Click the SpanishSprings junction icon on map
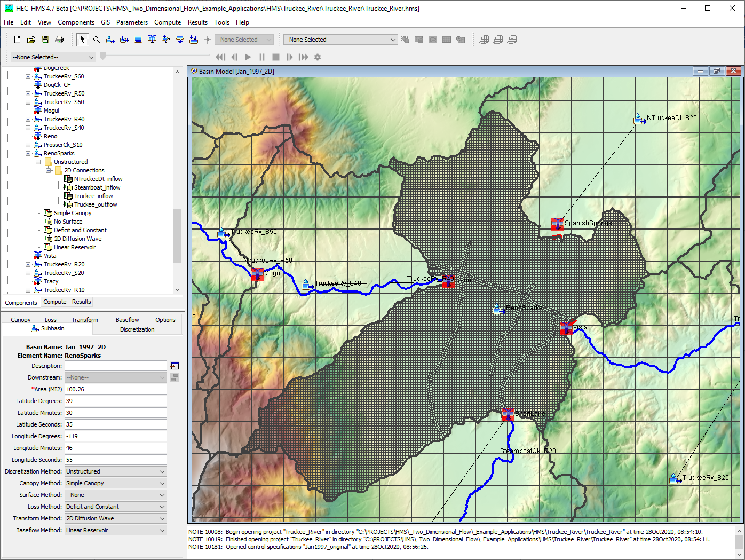Screen dimensions: 745x560 [558, 224]
